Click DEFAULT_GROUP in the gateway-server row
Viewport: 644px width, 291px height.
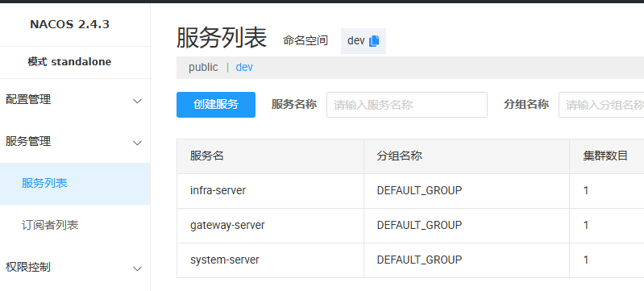419,225
